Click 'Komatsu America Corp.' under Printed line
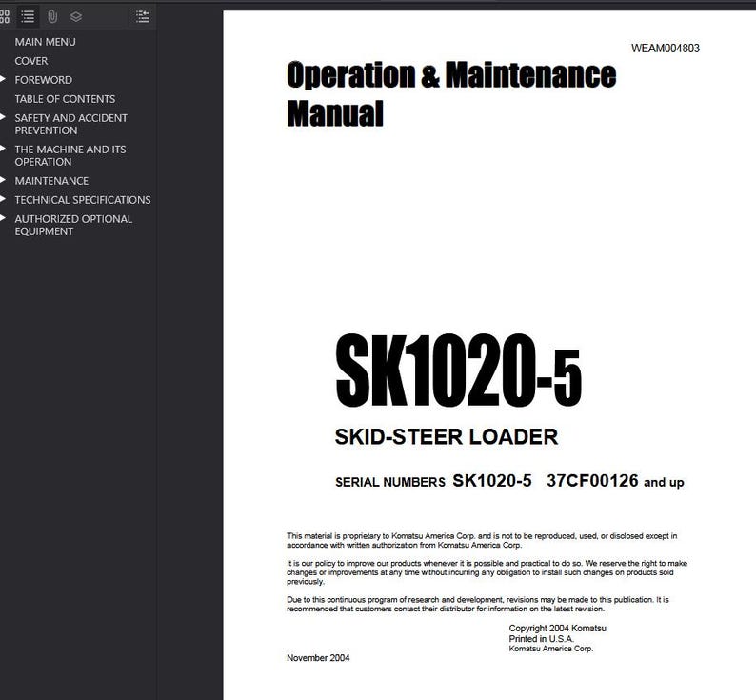756x700 pixels. click(551, 649)
